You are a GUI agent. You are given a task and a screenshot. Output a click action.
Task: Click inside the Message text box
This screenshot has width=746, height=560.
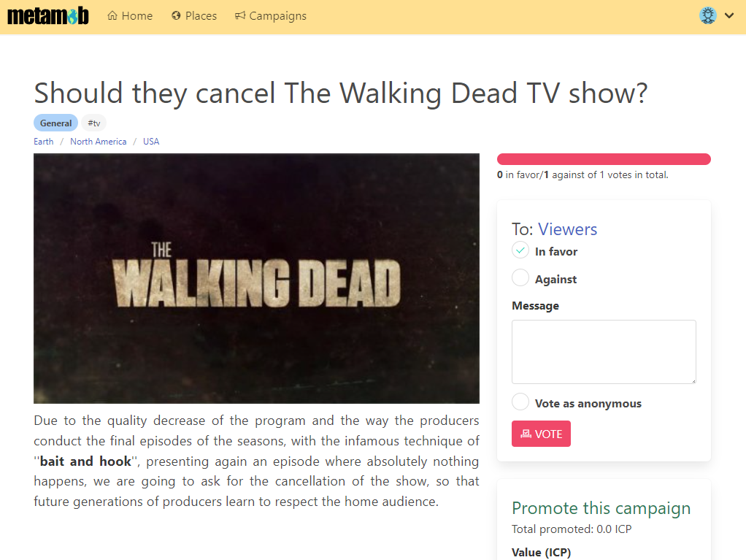point(604,352)
